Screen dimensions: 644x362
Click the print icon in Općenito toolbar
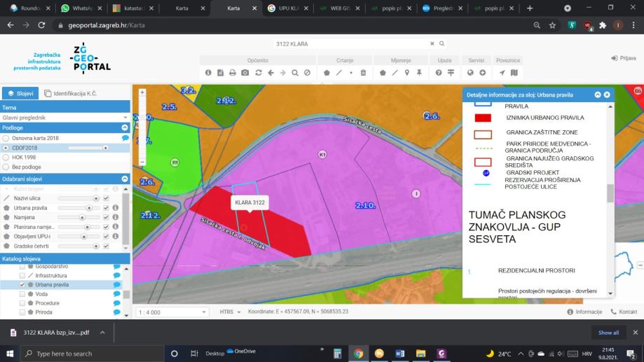pyautogui.click(x=233, y=73)
